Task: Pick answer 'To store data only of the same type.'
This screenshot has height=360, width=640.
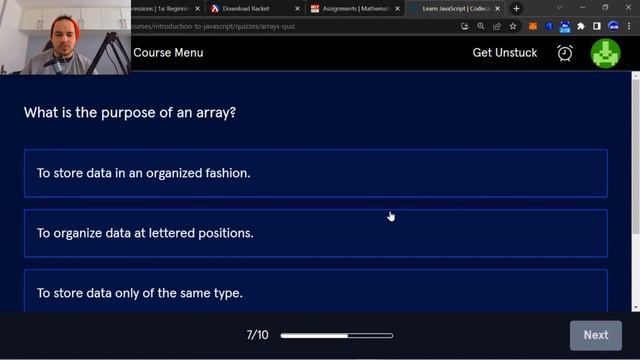Action: point(316,291)
